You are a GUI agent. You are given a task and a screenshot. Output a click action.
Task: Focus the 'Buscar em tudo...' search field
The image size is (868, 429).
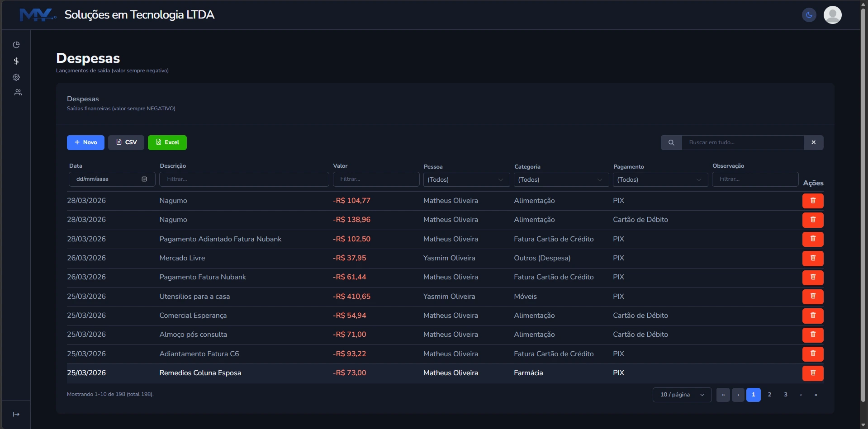(x=743, y=142)
